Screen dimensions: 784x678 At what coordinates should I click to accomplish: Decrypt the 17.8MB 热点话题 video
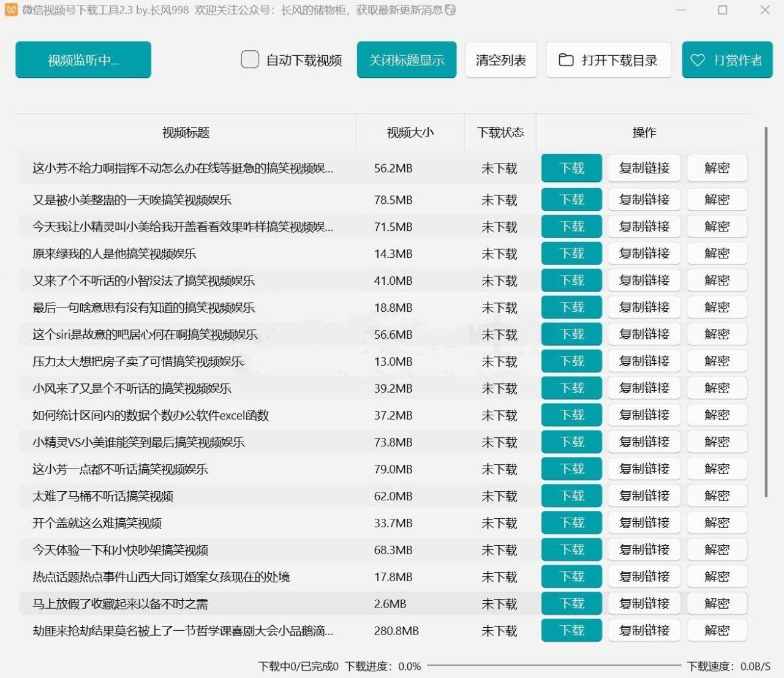pyautogui.click(x=717, y=577)
